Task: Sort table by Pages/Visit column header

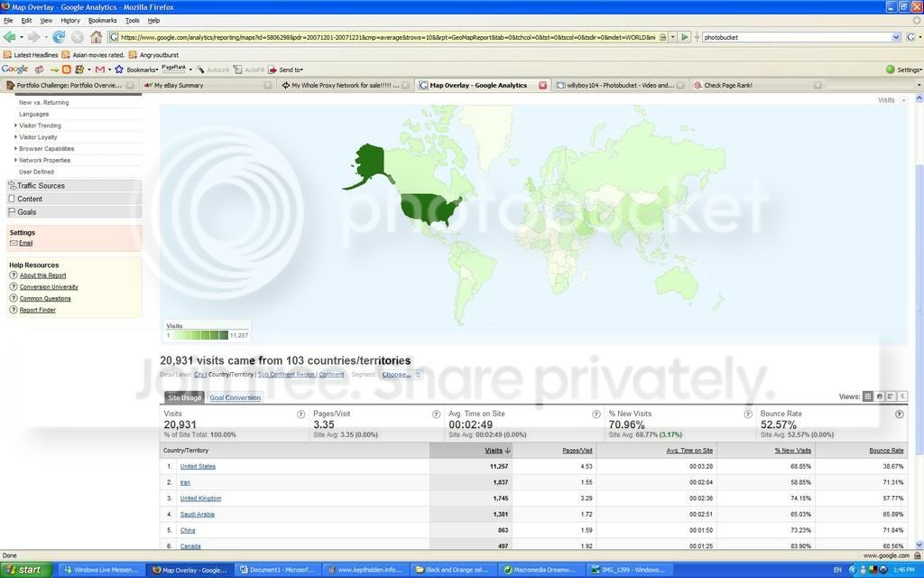Action: tap(577, 451)
